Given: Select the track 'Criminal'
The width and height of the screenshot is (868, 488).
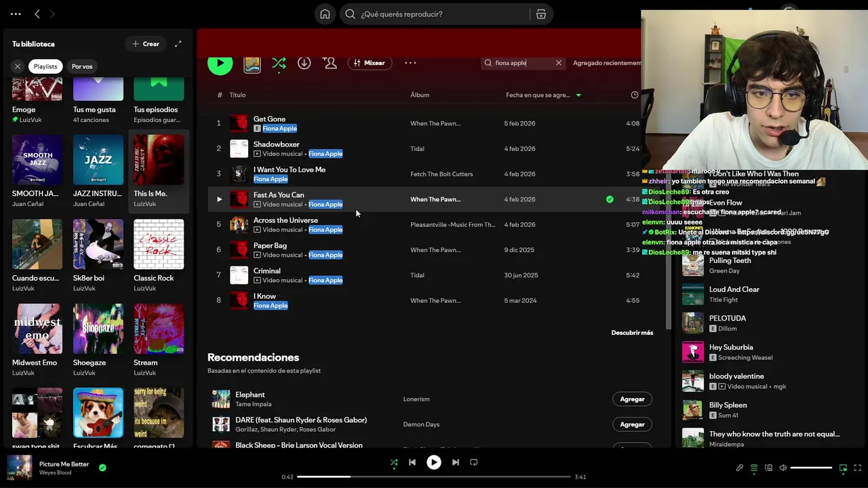Looking at the screenshot, I should tap(267, 270).
